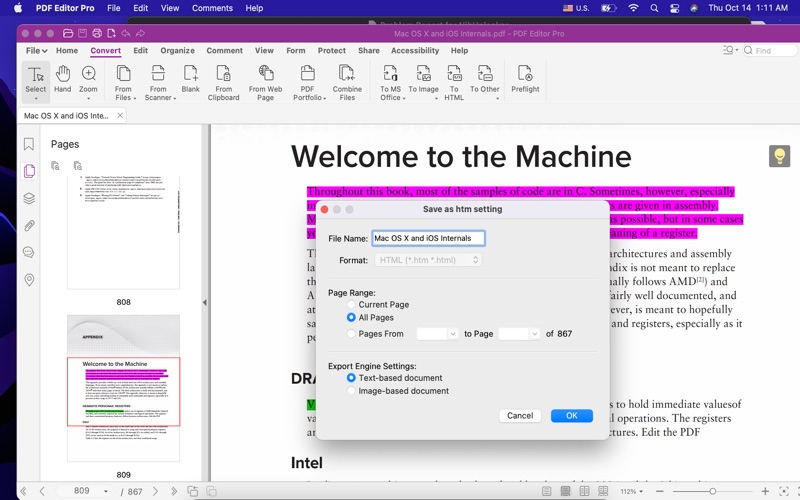Switch to the Edit ribbon tab
This screenshot has width=800, height=500.
[x=141, y=51]
